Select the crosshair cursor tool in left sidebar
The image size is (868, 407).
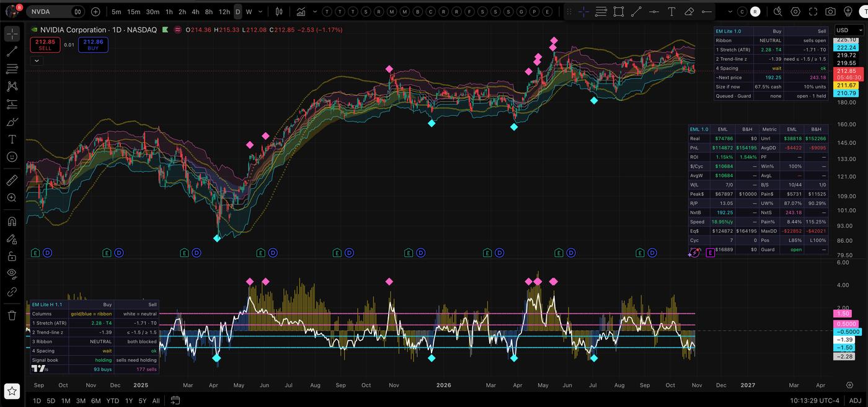point(12,33)
